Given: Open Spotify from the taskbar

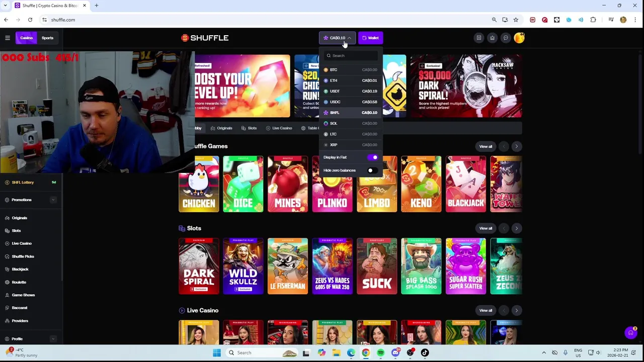Looking at the screenshot, I should (x=380, y=352).
